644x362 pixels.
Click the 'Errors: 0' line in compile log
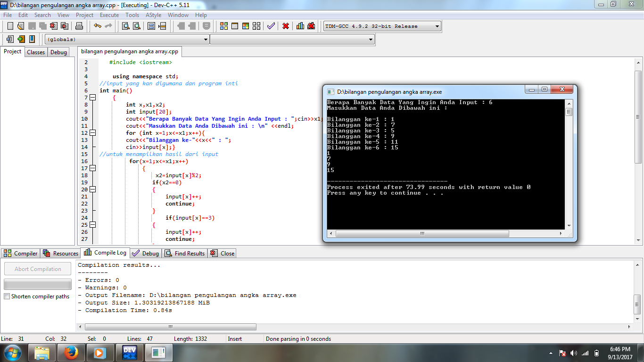point(99,280)
